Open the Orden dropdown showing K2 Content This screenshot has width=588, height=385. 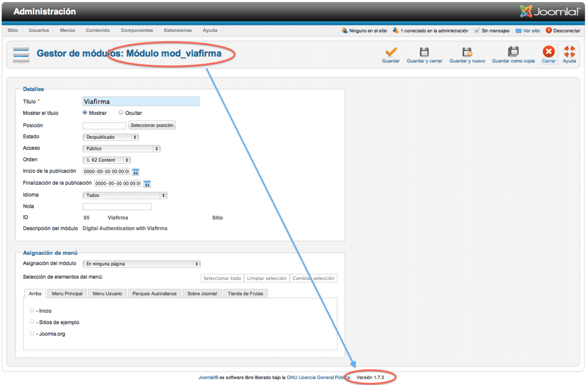point(106,160)
